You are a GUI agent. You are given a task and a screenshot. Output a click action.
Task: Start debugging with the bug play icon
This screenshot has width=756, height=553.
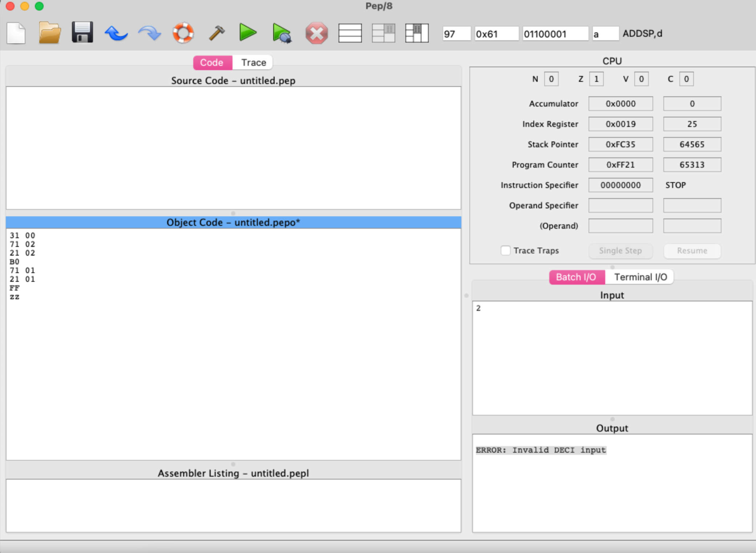pyautogui.click(x=282, y=33)
